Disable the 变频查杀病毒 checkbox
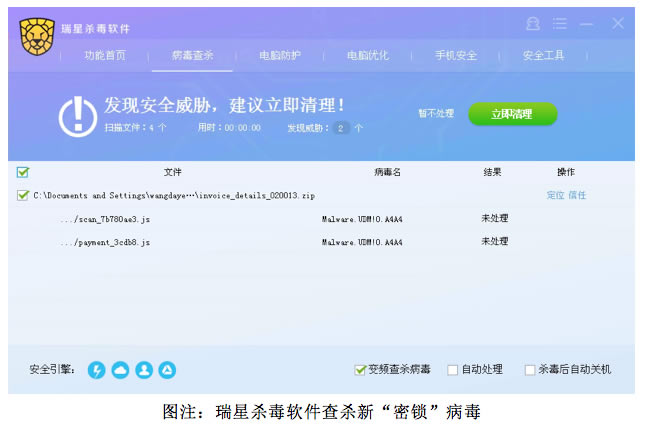 point(360,370)
